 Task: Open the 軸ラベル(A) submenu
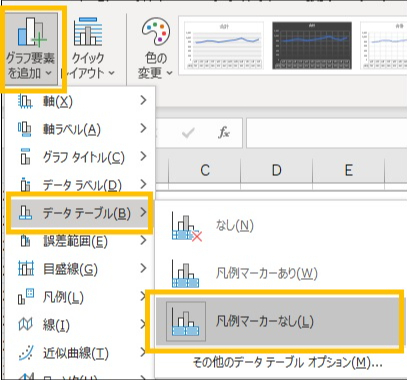81,129
